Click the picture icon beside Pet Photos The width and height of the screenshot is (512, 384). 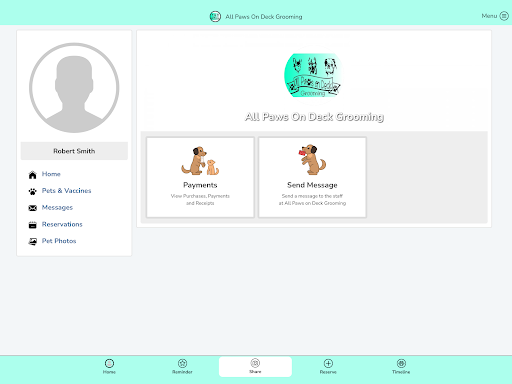point(32,241)
